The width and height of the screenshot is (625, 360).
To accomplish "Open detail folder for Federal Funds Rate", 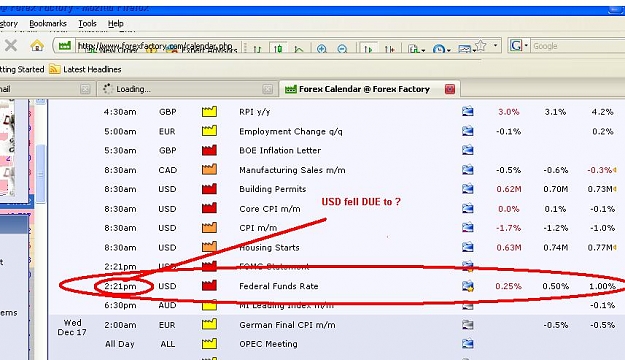I will [468, 286].
